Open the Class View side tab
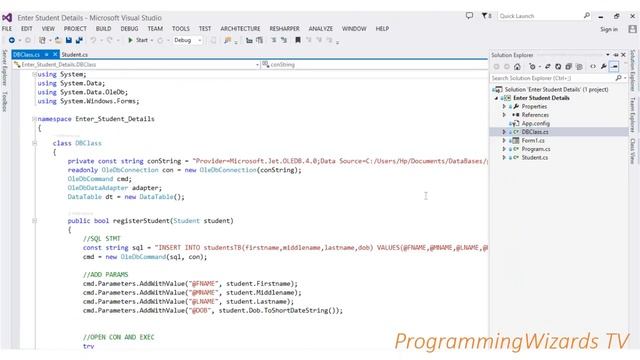 (633, 150)
